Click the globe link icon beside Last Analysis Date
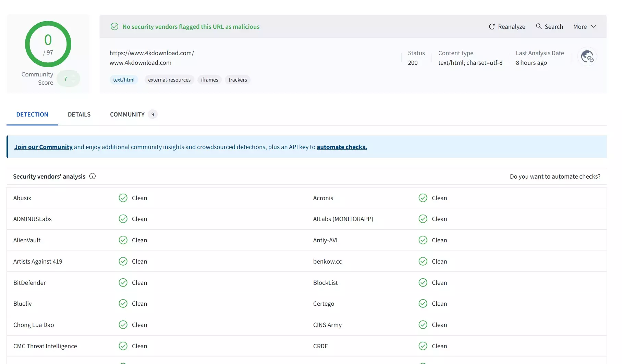 point(587,57)
